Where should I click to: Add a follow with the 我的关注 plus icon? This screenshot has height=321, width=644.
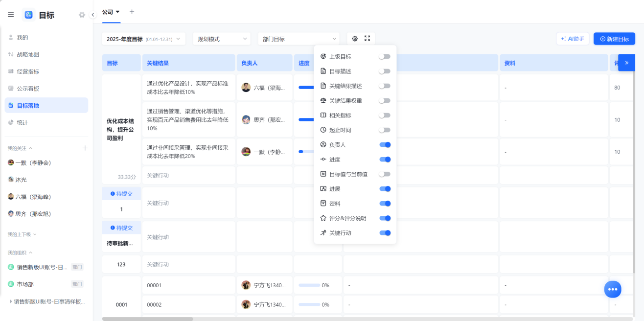(85, 148)
